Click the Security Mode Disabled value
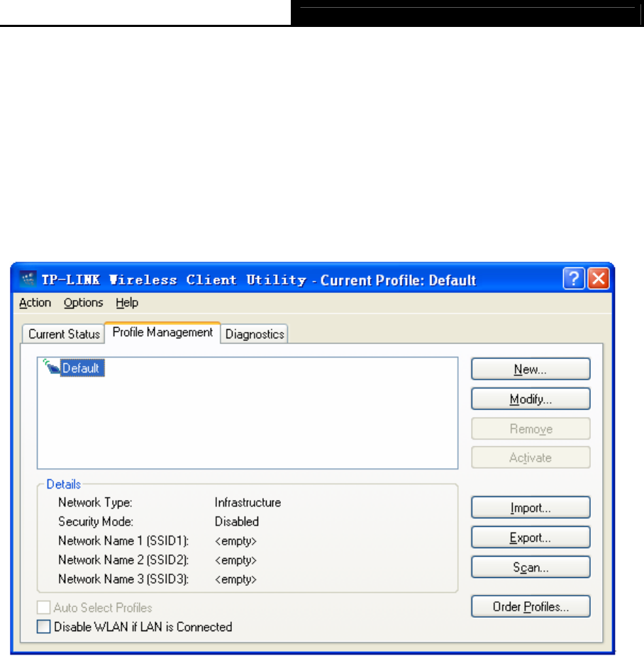This screenshot has width=644, height=656. [237, 521]
